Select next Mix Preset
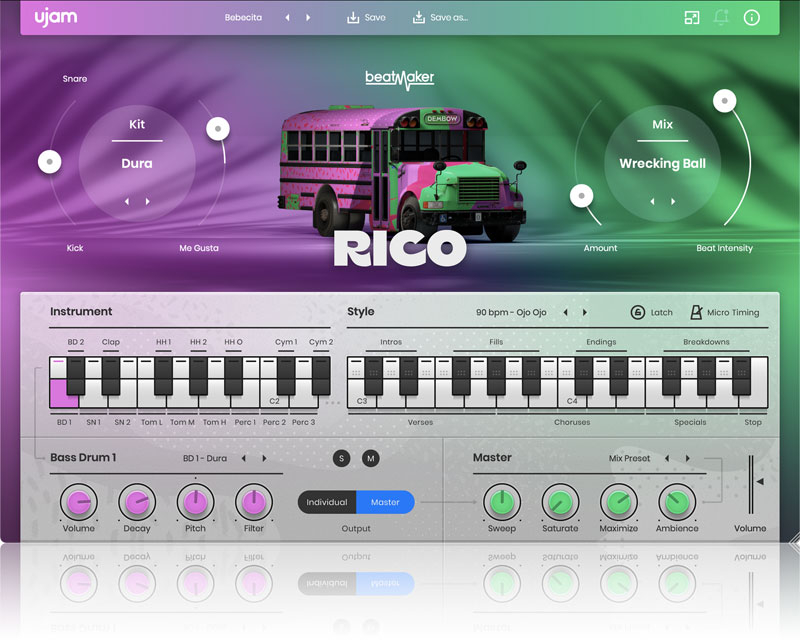This screenshot has width=800, height=643. [688, 458]
